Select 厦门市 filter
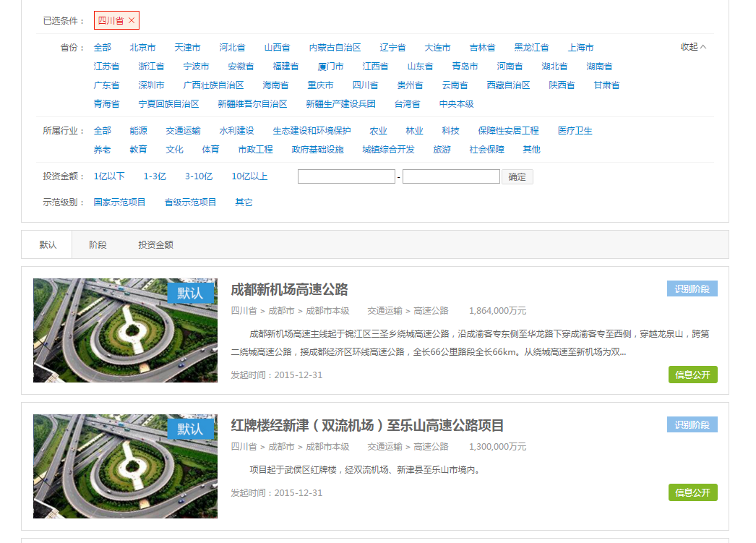Screen dimensions: 756x543 331,66
